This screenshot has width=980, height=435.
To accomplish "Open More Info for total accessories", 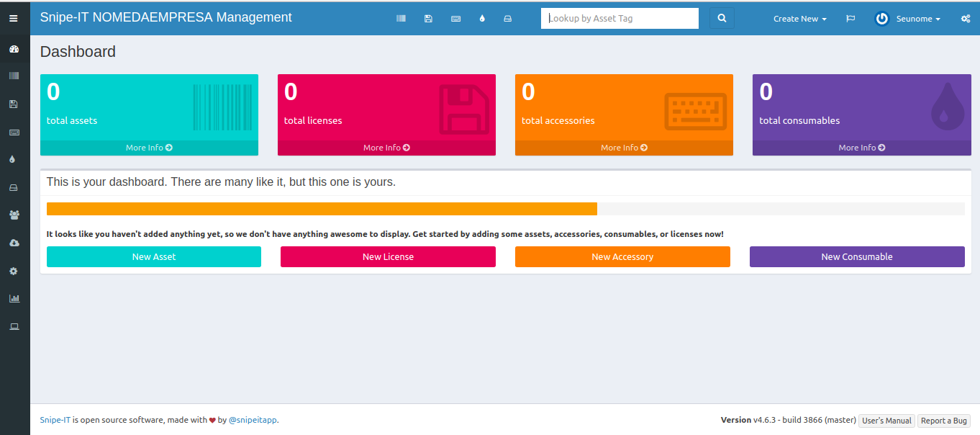I will (624, 148).
